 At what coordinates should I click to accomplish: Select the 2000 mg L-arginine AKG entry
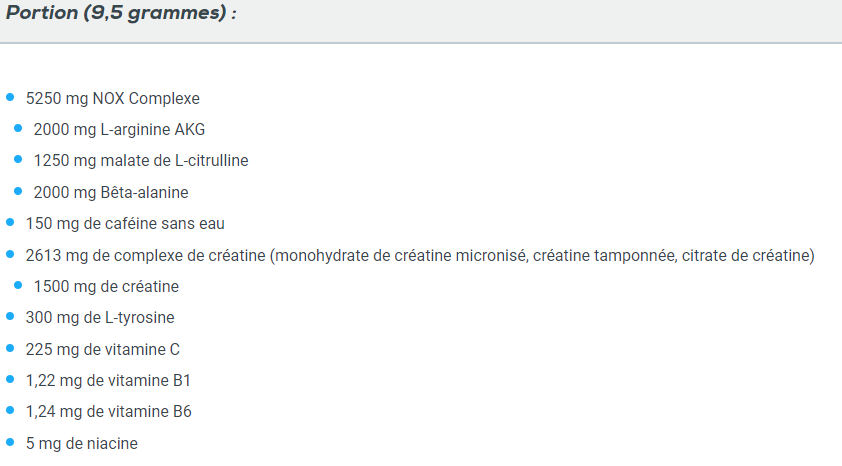coord(119,129)
